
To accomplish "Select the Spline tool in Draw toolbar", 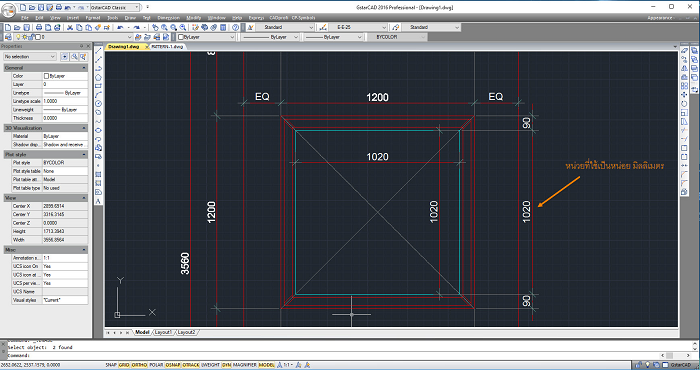I will [99, 121].
